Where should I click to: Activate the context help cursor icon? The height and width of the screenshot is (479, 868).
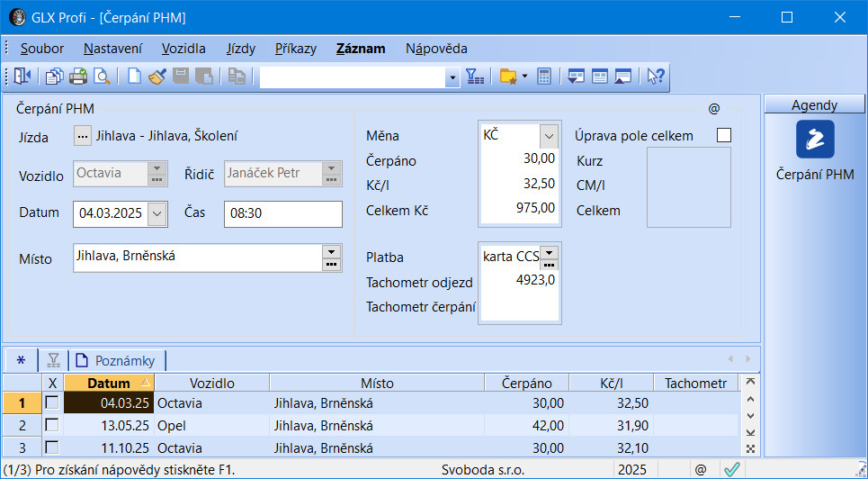tap(656, 77)
